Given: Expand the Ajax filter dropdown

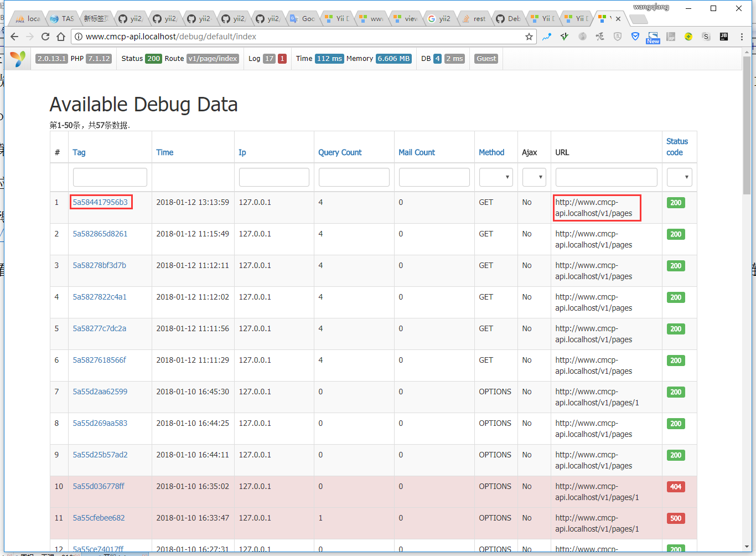Looking at the screenshot, I should click(534, 177).
